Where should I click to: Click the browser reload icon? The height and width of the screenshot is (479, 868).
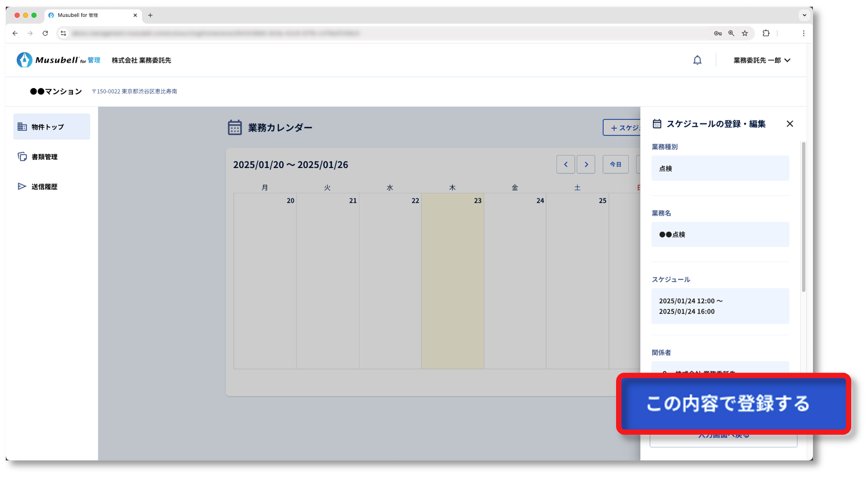pos(45,33)
